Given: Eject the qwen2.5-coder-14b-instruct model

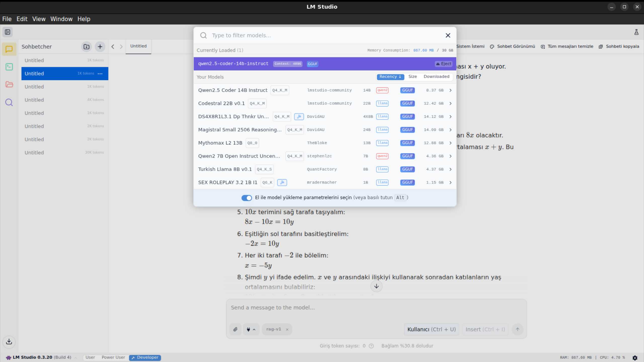Looking at the screenshot, I should 444,64.
